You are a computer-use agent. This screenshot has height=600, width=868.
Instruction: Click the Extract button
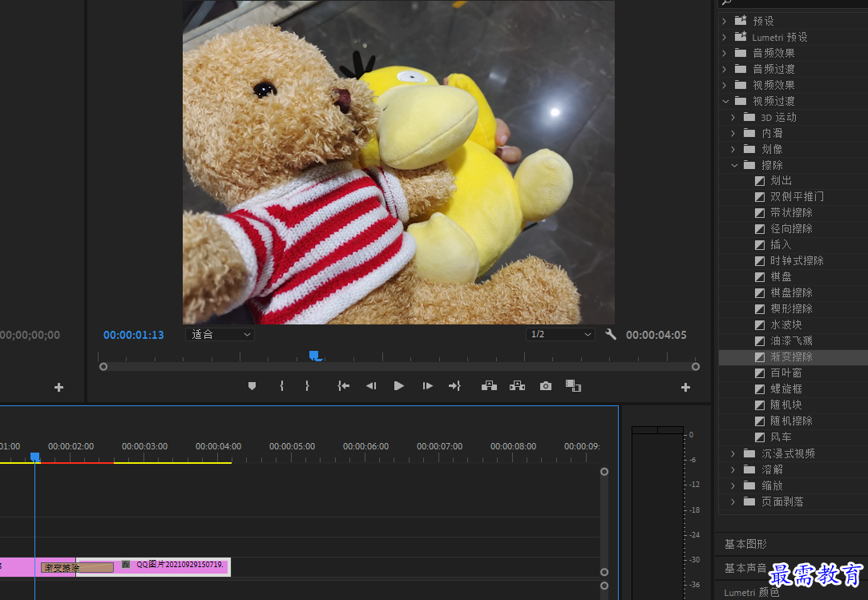coord(517,386)
